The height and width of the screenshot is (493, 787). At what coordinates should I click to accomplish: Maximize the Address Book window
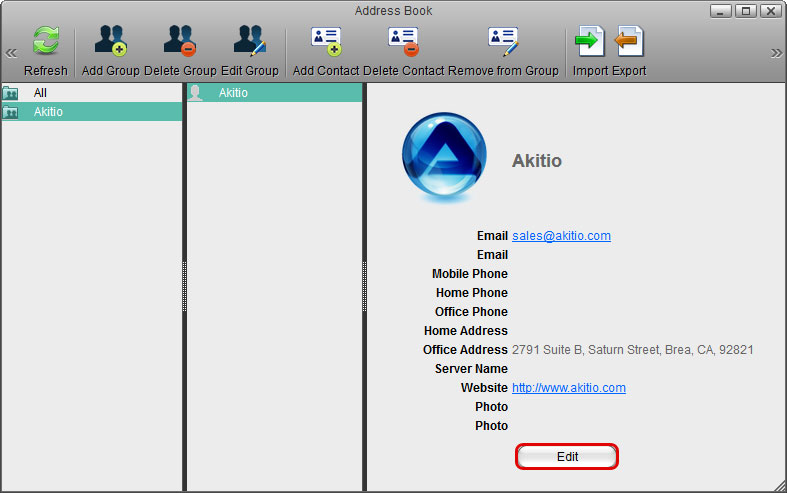[746, 11]
